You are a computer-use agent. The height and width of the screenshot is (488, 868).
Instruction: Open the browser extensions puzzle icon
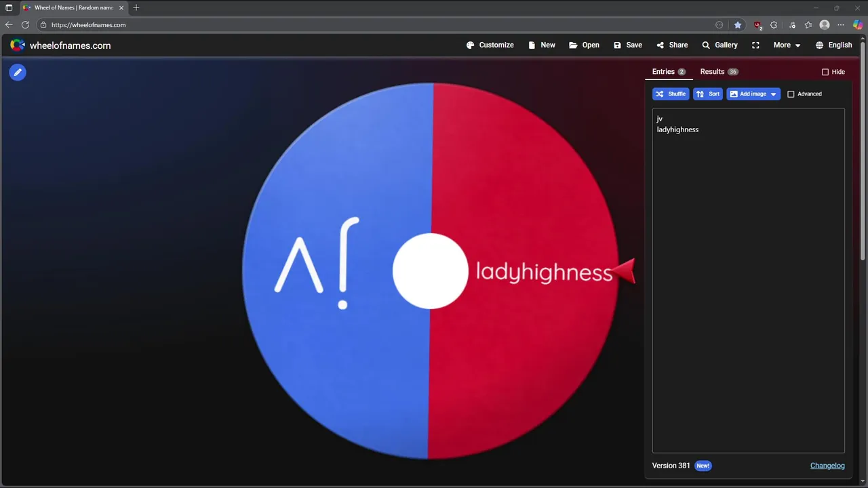click(774, 25)
